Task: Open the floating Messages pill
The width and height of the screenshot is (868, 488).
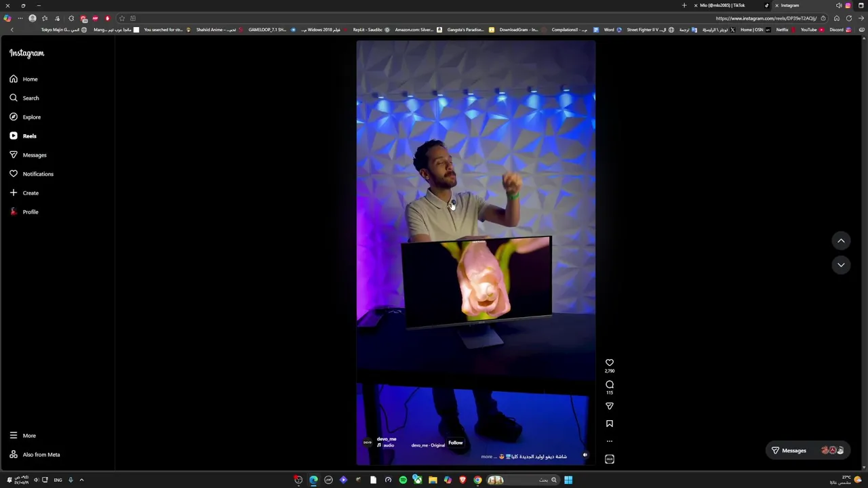Action: (x=808, y=451)
